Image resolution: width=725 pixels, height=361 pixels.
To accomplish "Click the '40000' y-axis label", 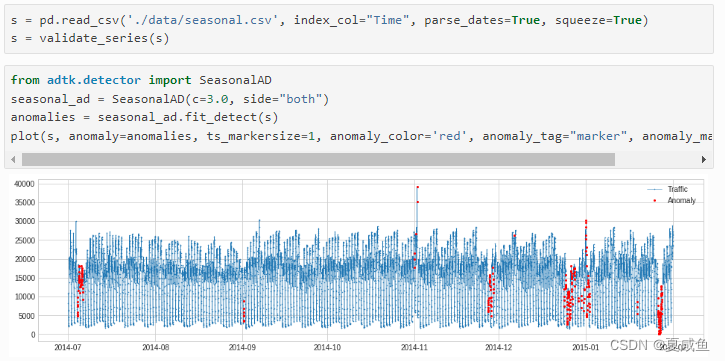I will (x=25, y=184).
